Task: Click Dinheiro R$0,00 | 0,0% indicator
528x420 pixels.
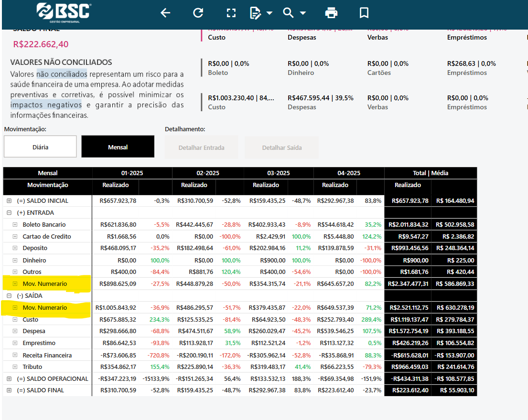Action: (x=308, y=68)
